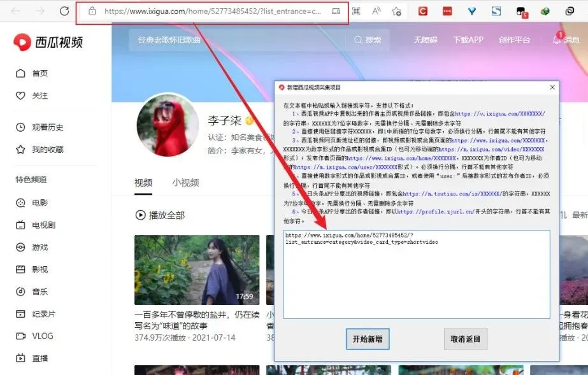Click the 音乐 channel icon
This screenshot has height=375, width=588.
(20, 292)
